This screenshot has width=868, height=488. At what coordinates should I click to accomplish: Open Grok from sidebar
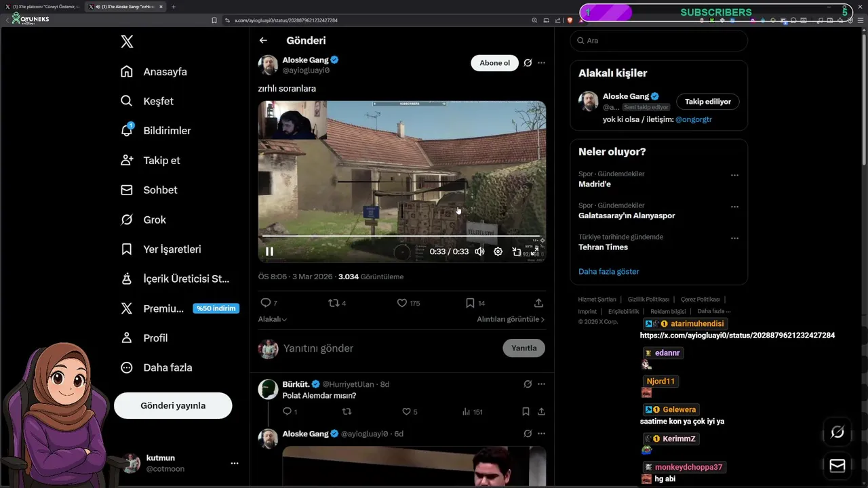144,220
